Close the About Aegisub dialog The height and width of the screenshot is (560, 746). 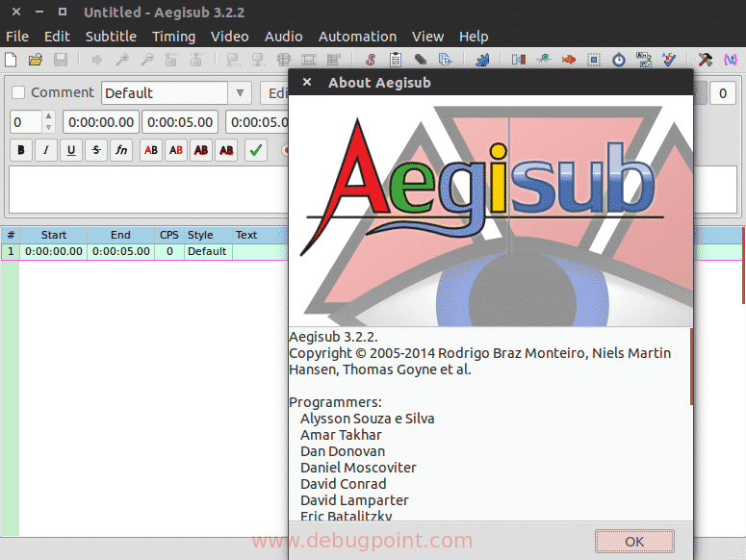[x=307, y=82]
